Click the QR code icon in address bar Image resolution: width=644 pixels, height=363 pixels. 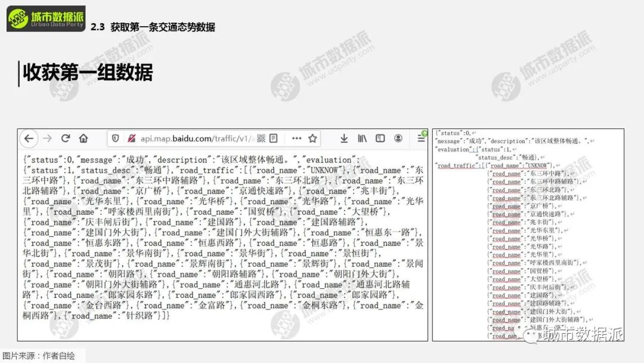tap(261, 139)
